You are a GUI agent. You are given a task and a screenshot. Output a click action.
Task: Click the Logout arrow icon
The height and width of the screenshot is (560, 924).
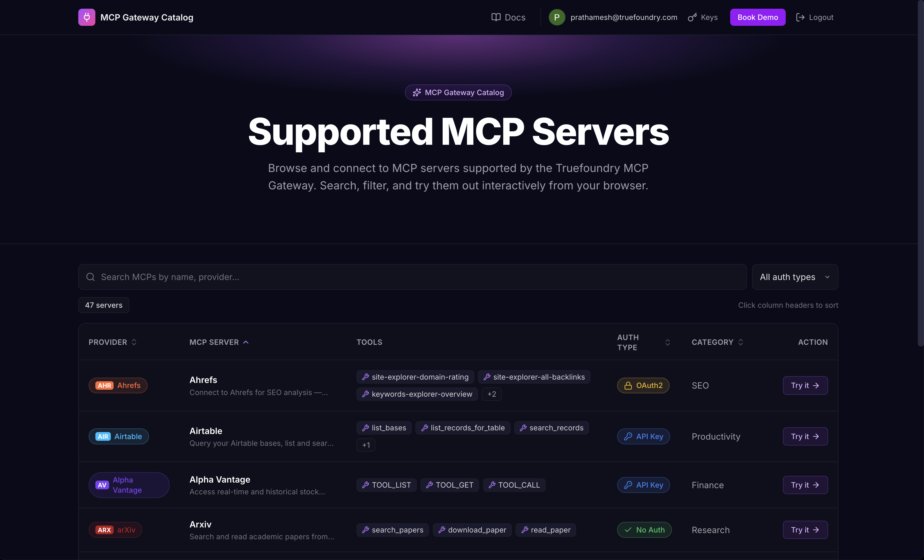tap(800, 17)
